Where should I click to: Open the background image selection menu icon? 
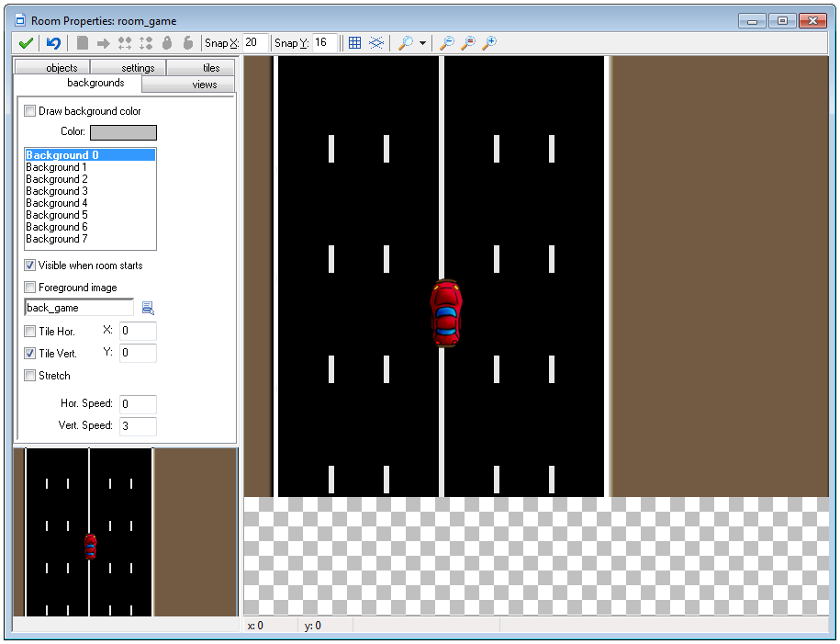pyautogui.click(x=148, y=308)
